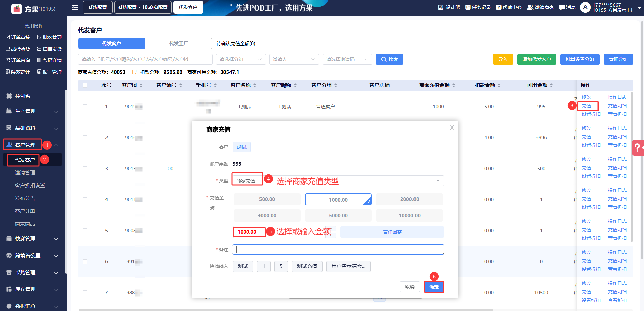Focus the 备注 remark input field
The width and height of the screenshot is (644, 311).
(338, 250)
